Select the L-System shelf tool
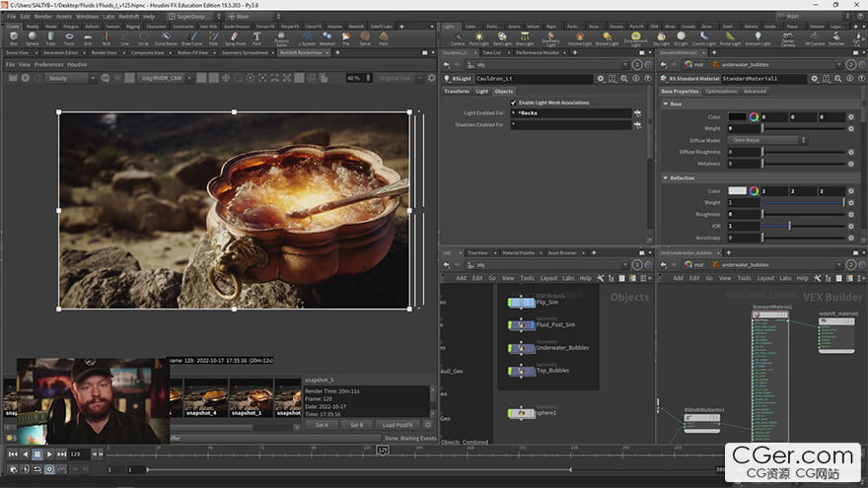The image size is (868, 488). [307, 38]
